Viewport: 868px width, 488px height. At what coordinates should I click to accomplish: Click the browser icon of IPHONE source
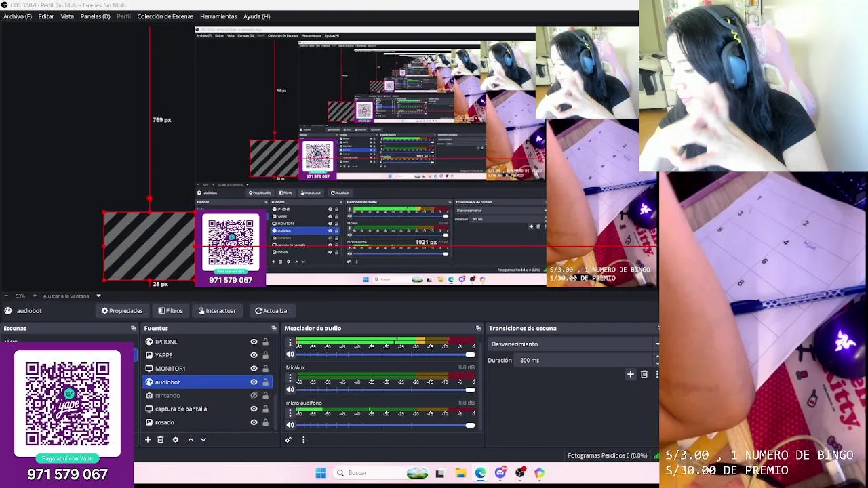click(149, 342)
